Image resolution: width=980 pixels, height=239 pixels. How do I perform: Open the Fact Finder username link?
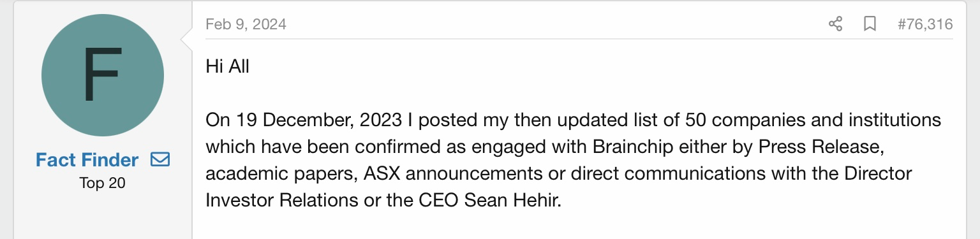pos(87,159)
